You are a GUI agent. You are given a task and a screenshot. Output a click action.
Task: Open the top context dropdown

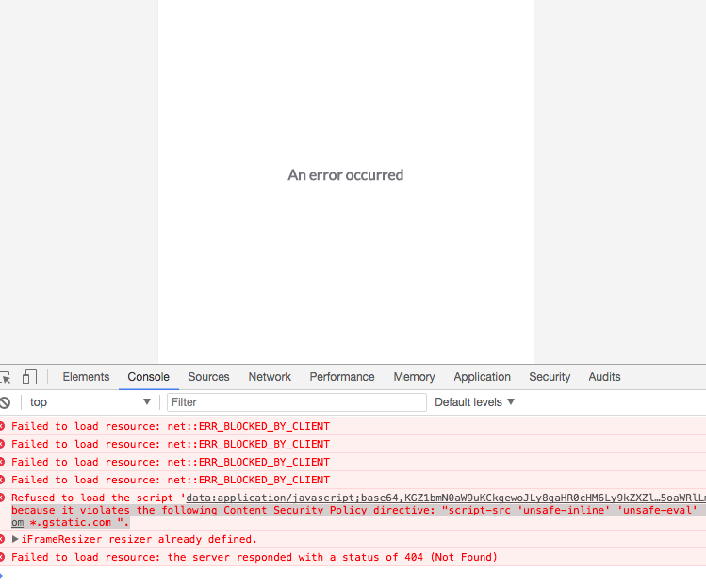90,402
